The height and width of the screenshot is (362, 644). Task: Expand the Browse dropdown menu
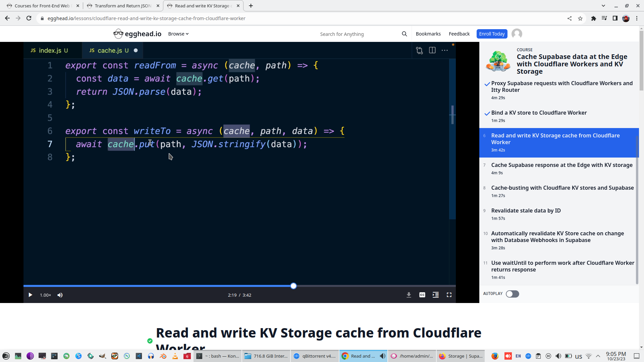178,34
